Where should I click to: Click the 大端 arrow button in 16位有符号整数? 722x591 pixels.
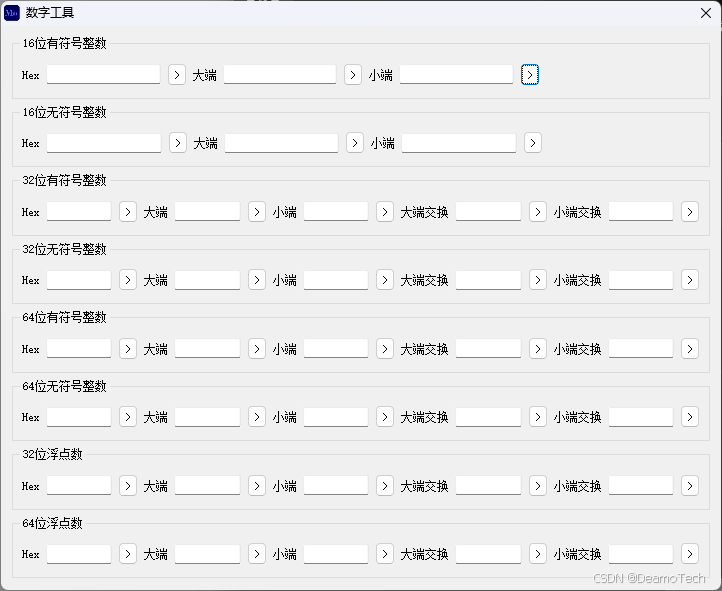pyautogui.click(x=353, y=75)
